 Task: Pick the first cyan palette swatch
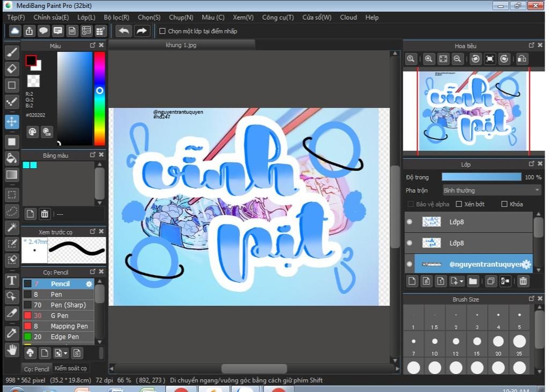point(26,165)
